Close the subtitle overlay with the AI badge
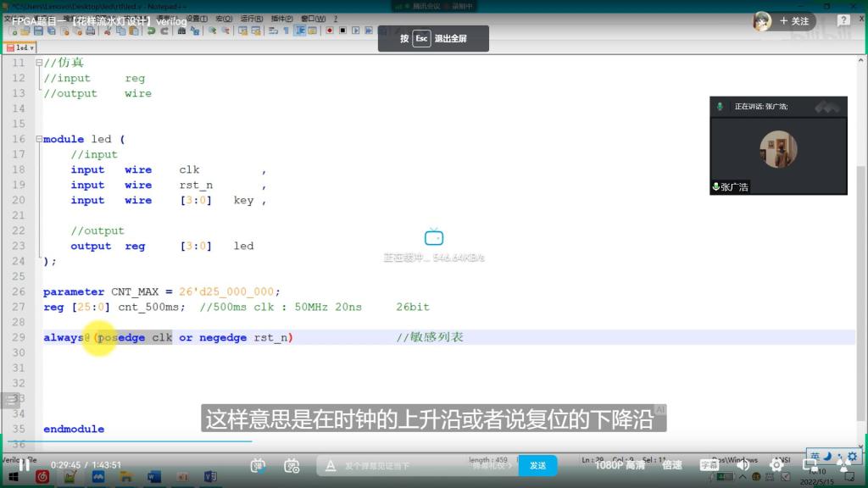The height and width of the screenshot is (488, 868). point(660,409)
